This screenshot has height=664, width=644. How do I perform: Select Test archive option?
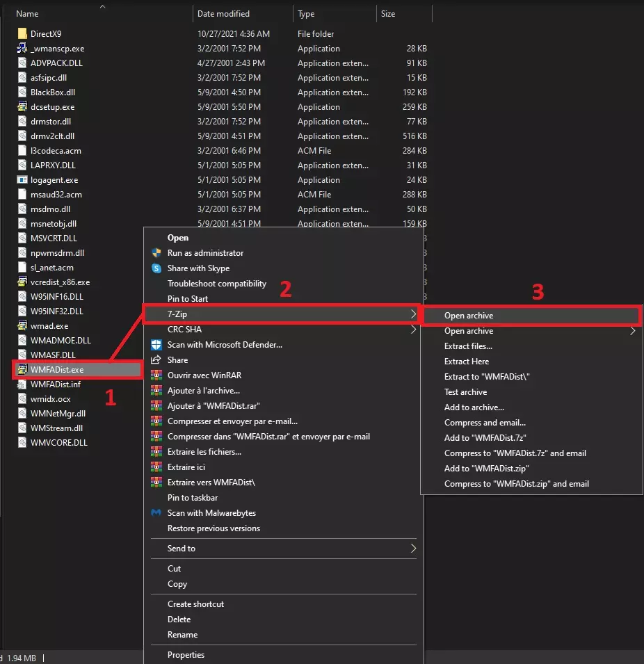tap(465, 391)
